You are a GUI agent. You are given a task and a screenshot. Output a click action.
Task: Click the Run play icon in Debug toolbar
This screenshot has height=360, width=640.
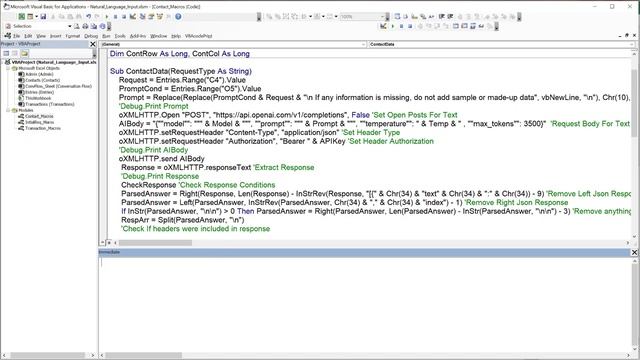tap(392, 26)
